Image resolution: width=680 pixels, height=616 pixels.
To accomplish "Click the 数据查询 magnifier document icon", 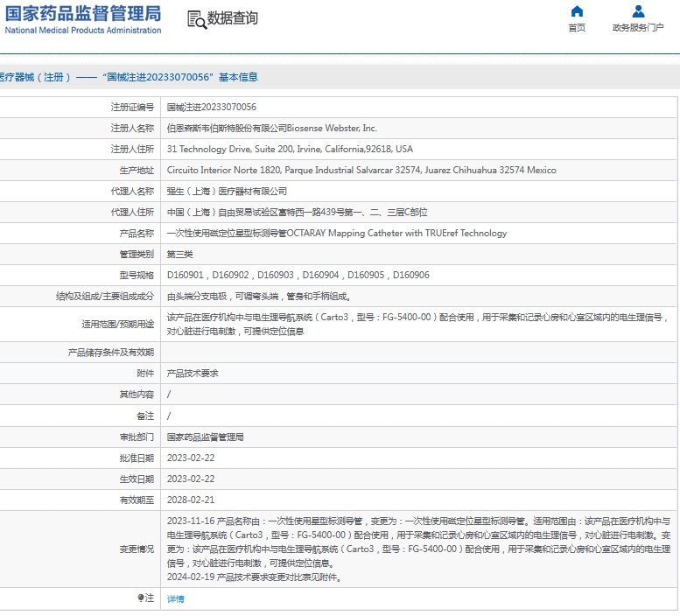I will [x=197, y=20].
